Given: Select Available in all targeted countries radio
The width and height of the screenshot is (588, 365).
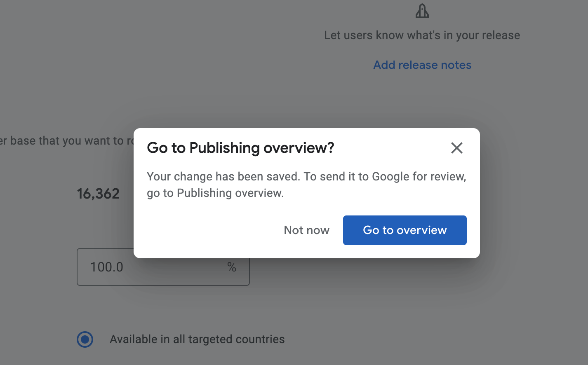Looking at the screenshot, I should [x=85, y=339].
